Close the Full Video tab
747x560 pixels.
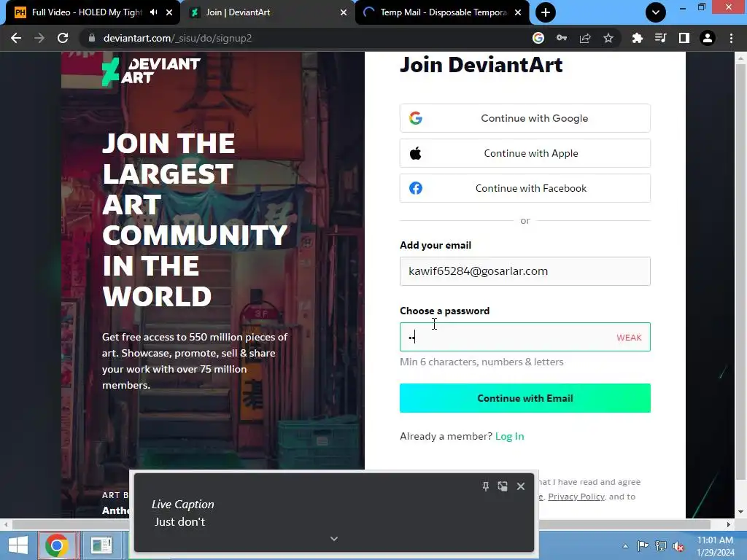point(169,12)
